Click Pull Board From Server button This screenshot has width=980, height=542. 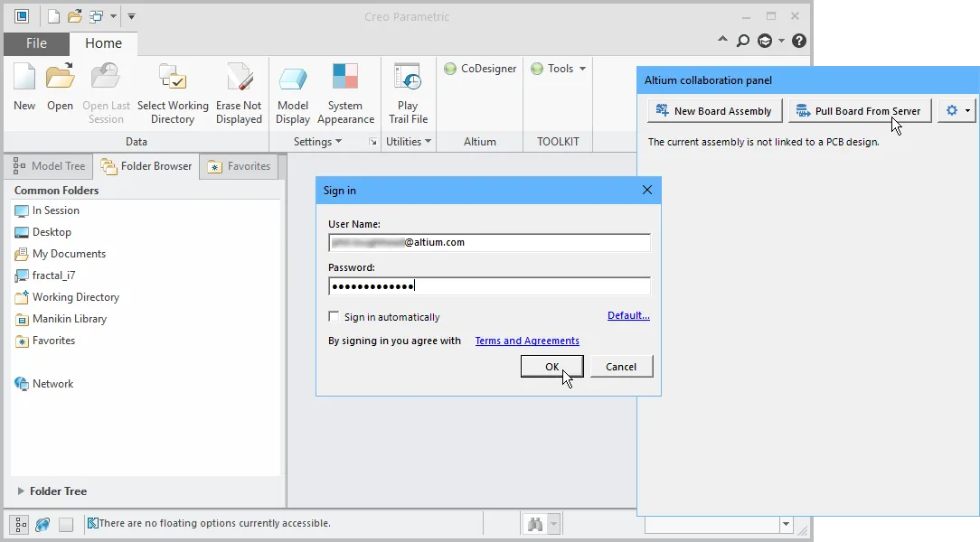pyautogui.click(x=860, y=111)
